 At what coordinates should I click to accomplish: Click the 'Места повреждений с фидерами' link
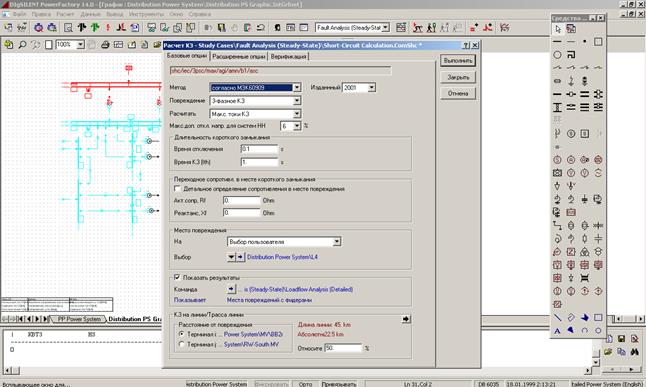[x=269, y=300]
